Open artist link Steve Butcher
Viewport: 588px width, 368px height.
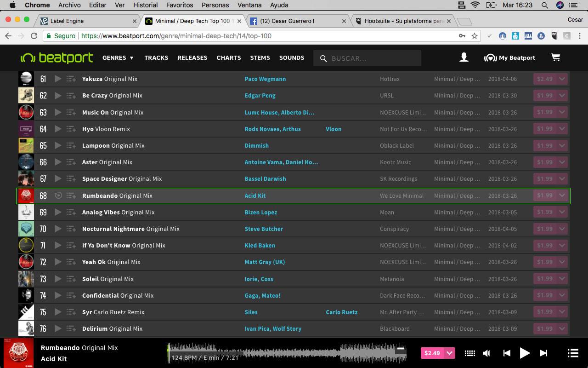pyautogui.click(x=264, y=229)
